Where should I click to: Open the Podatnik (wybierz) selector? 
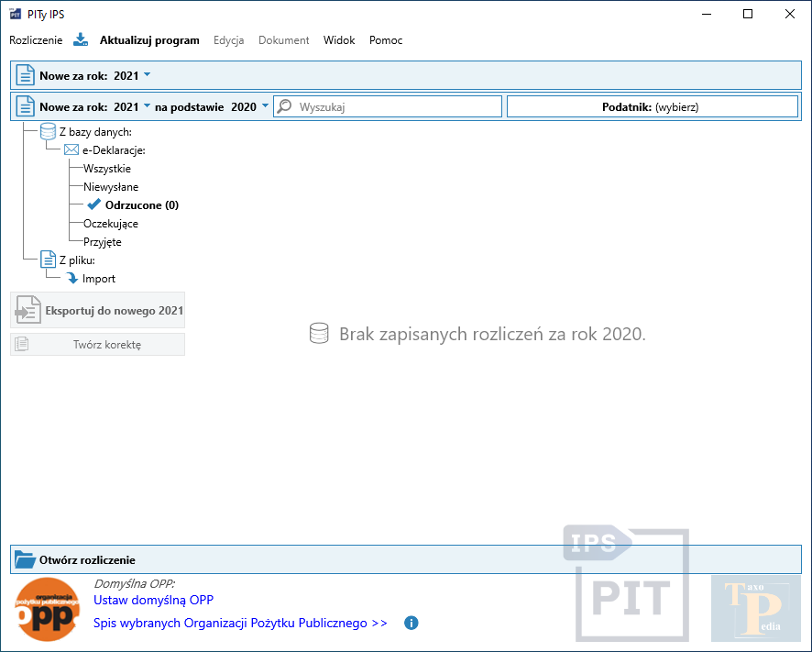pos(652,106)
